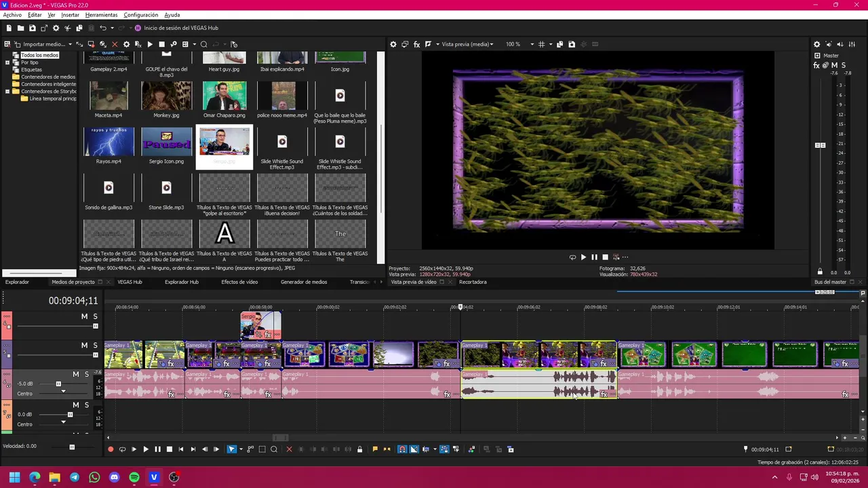The height and width of the screenshot is (488, 868).
Task: Open the Undo history dropdown arrow
Action: 112,28
